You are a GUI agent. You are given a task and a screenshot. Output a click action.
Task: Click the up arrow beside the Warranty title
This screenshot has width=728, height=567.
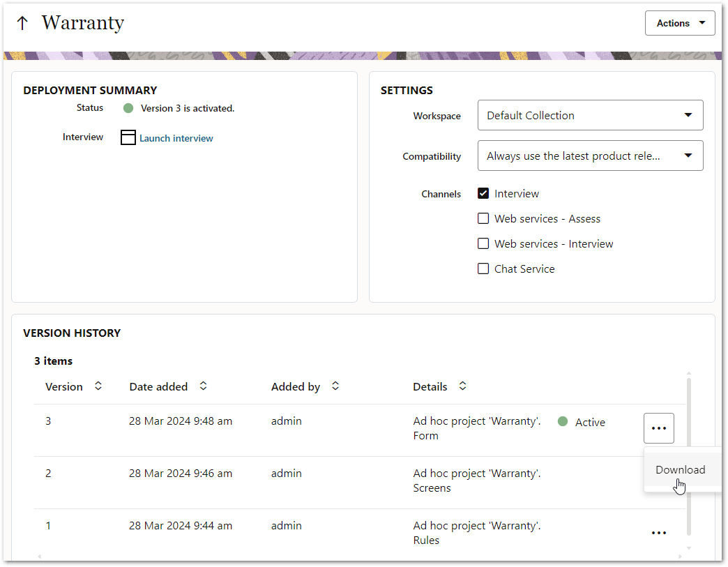[x=23, y=22]
